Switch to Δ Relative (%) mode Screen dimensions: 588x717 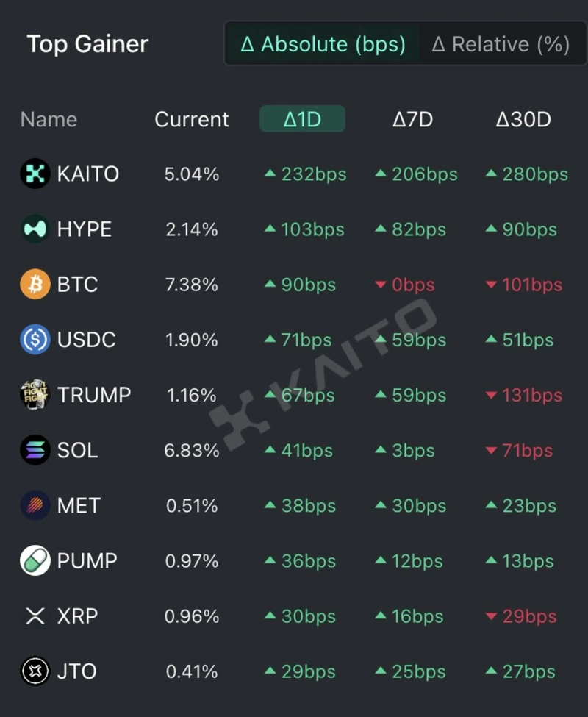501,44
